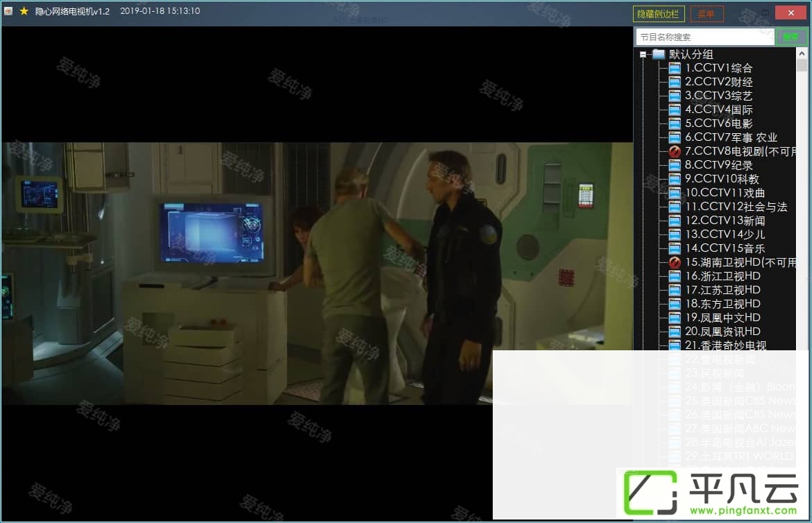Click the channel icon next to 19.凤凰中文HD
Viewport: 812px width, 523px height.
pyautogui.click(x=675, y=318)
